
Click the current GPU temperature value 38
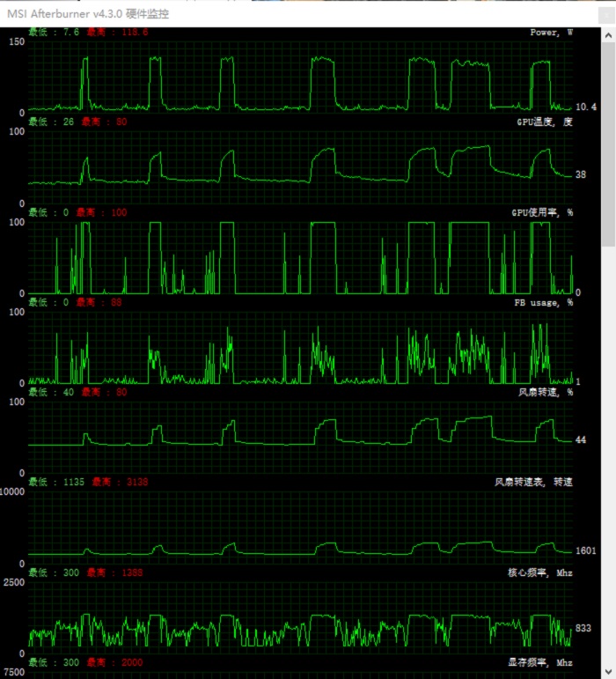(581, 174)
